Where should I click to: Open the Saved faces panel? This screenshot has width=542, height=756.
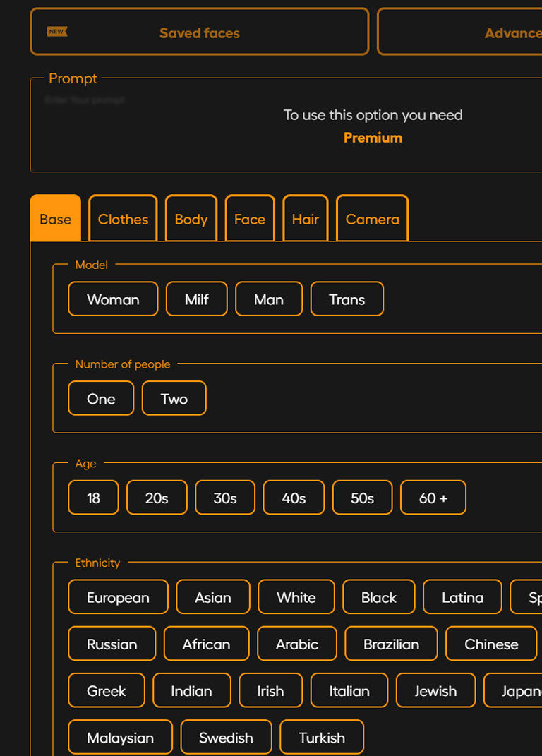coord(199,32)
